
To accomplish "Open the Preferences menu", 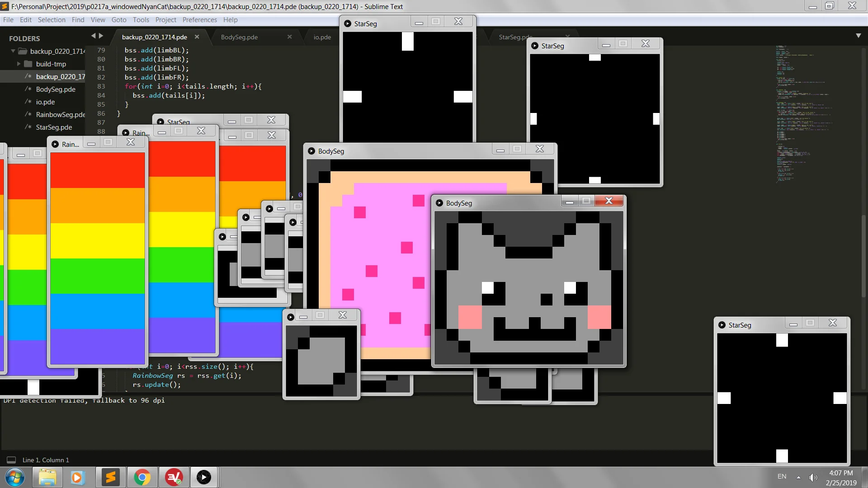I will (199, 20).
